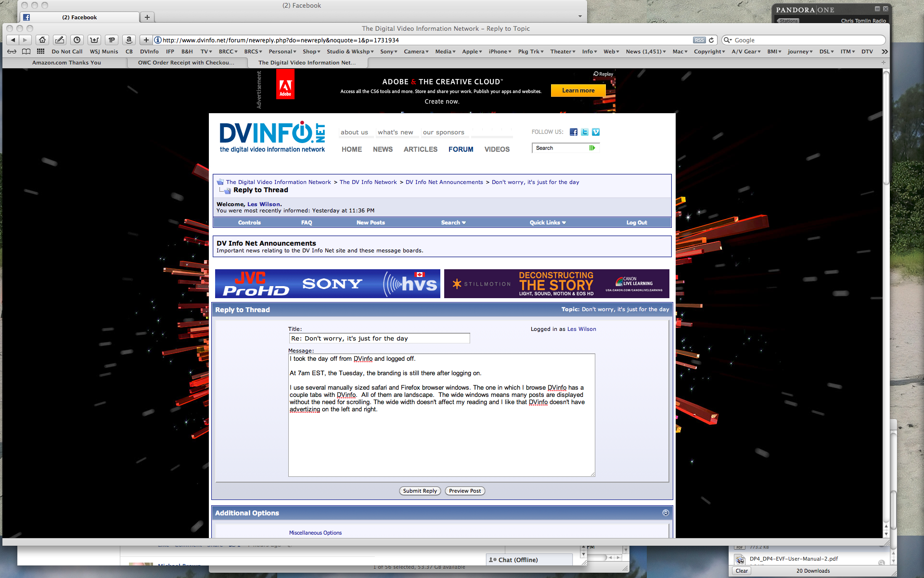Click the JVC ProHD Sony banner ad
The image size is (924, 578).
click(x=327, y=284)
